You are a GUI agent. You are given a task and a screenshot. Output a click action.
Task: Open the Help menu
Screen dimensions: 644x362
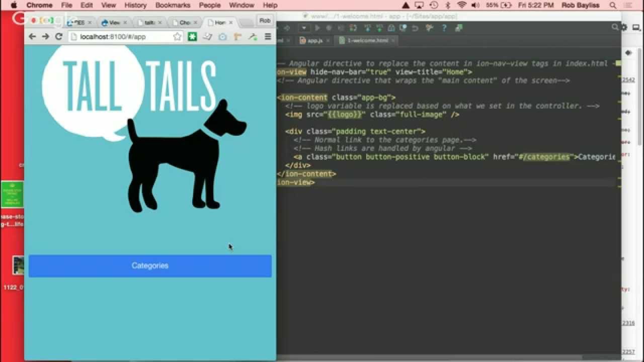coord(270,5)
